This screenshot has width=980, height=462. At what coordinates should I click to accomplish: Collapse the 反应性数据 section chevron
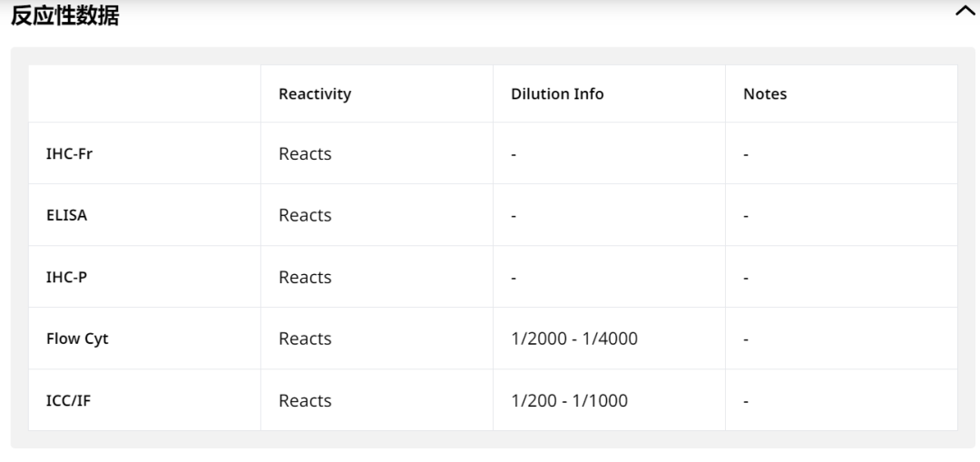coord(965,12)
